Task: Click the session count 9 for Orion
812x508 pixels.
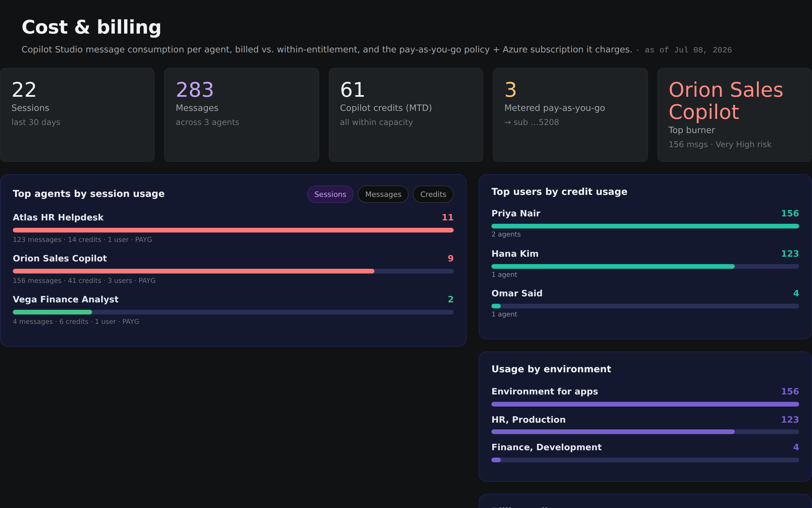Action: pyautogui.click(x=451, y=258)
